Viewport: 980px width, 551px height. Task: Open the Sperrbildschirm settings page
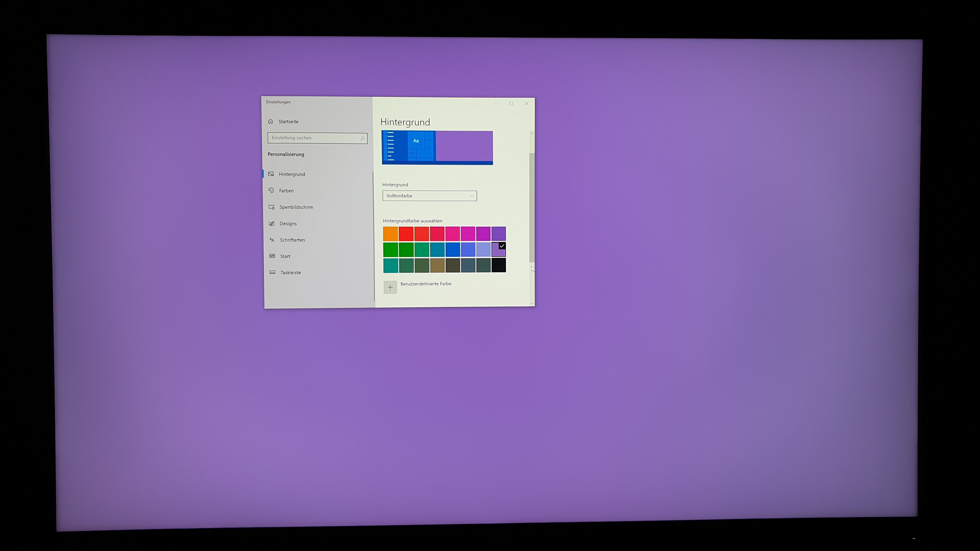point(296,207)
